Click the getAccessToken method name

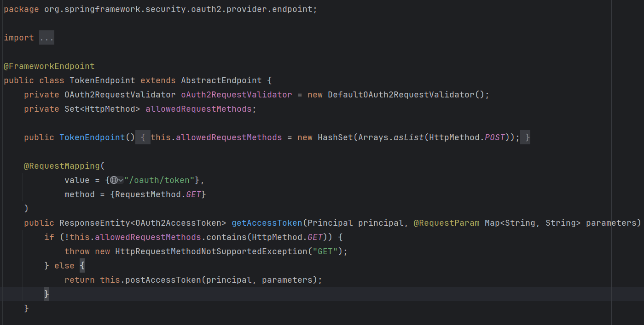pyautogui.click(x=267, y=223)
